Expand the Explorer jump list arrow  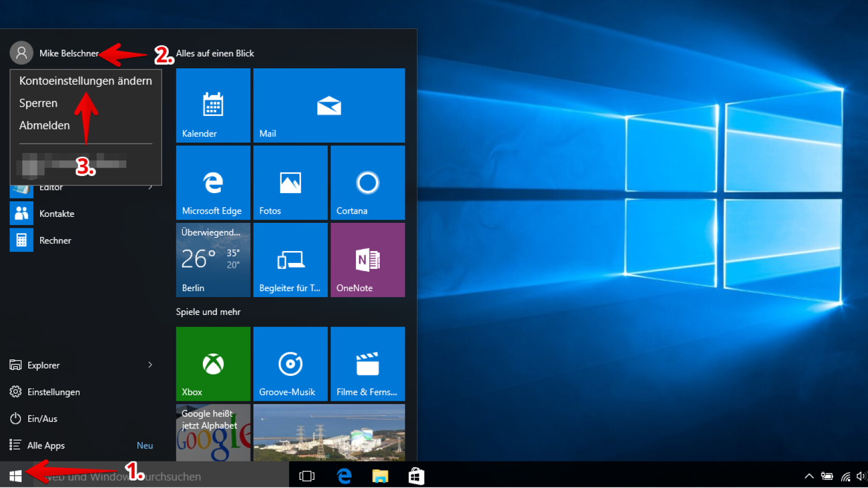point(150,365)
